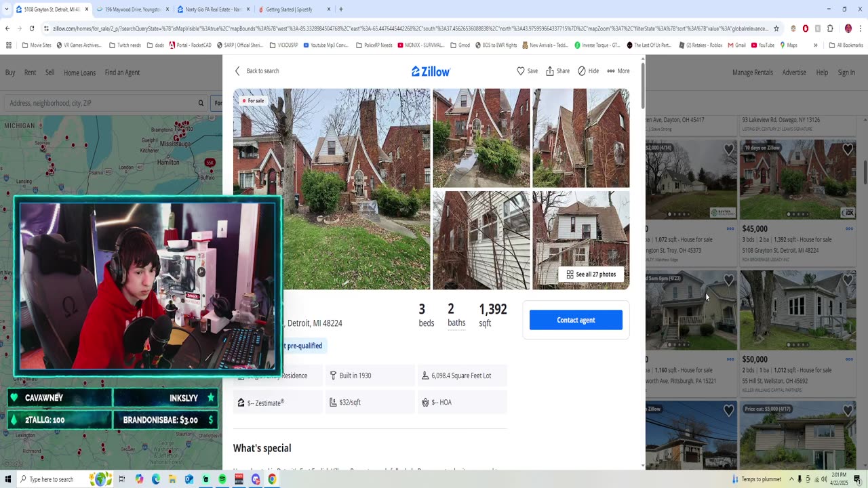868x488 pixels.
Task: Favorite the $45,000 Grayton St listing
Action: 848,149
